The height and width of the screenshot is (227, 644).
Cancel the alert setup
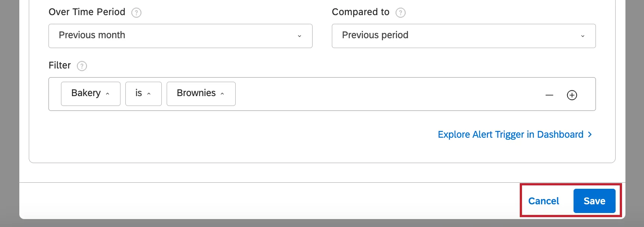[x=543, y=201]
